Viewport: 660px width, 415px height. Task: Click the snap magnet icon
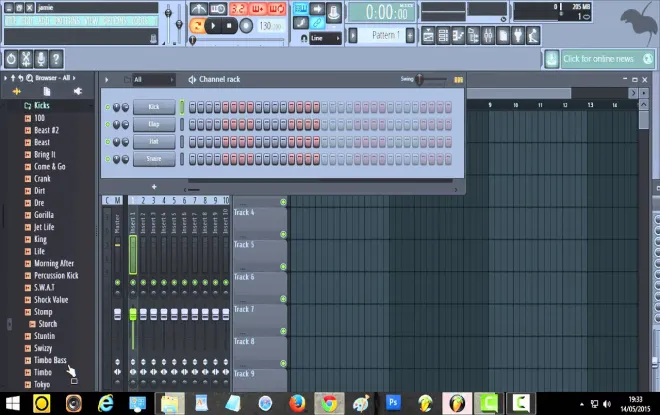click(x=303, y=38)
